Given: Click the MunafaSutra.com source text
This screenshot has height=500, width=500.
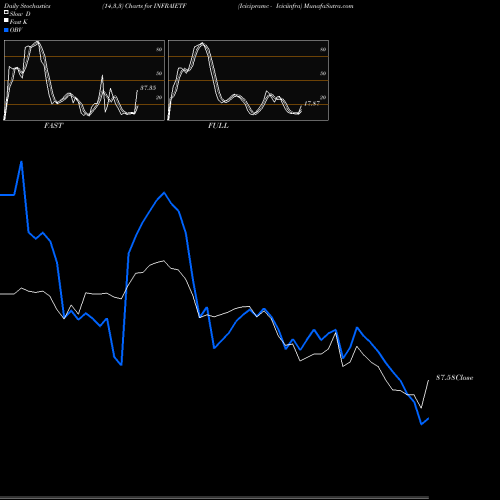Looking at the screenshot, I should point(328,6).
